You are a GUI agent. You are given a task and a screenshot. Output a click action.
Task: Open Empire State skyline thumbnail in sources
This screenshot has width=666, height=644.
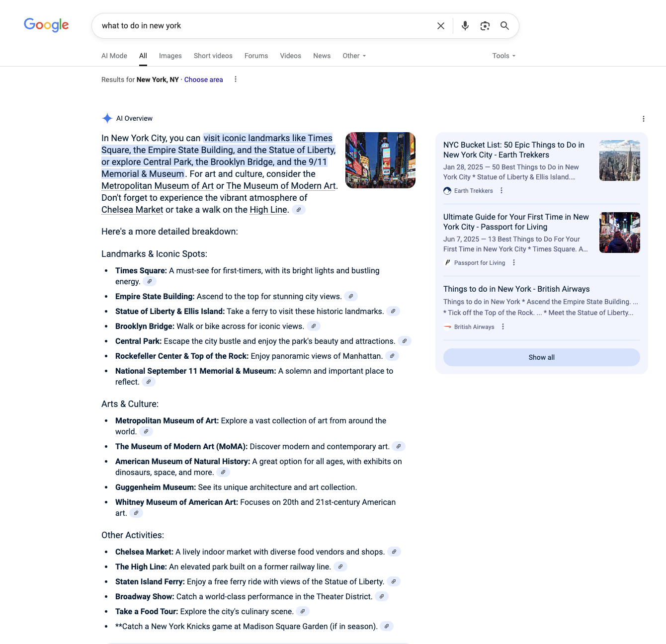coord(620,161)
